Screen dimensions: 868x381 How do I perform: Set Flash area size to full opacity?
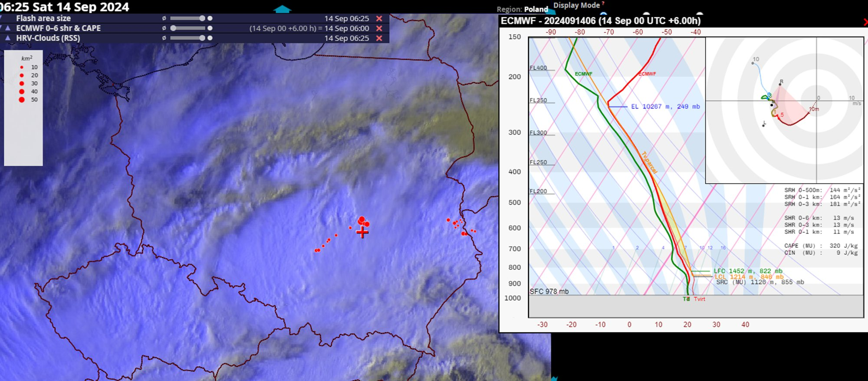210,19
